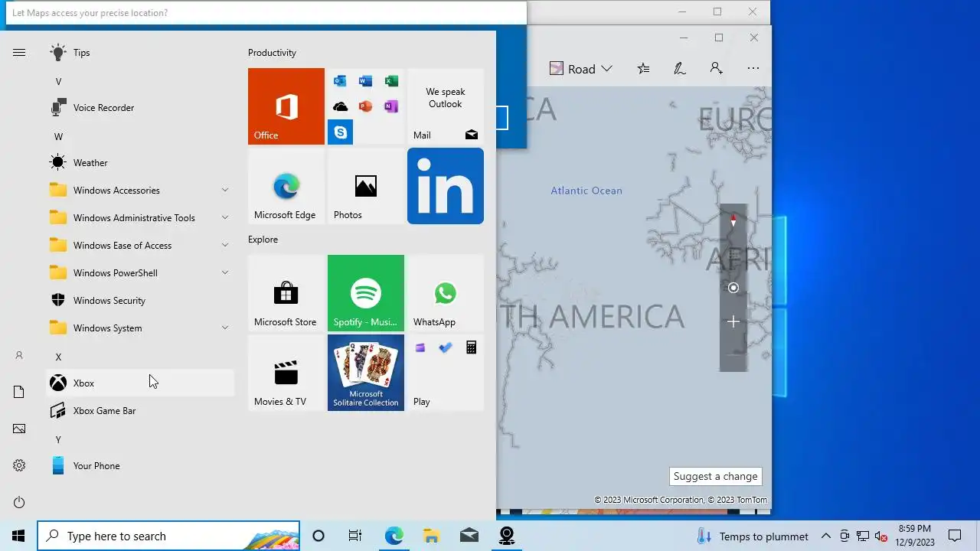Image resolution: width=980 pixels, height=551 pixels.
Task: Show hidden system tray icons
Action: 825,536
